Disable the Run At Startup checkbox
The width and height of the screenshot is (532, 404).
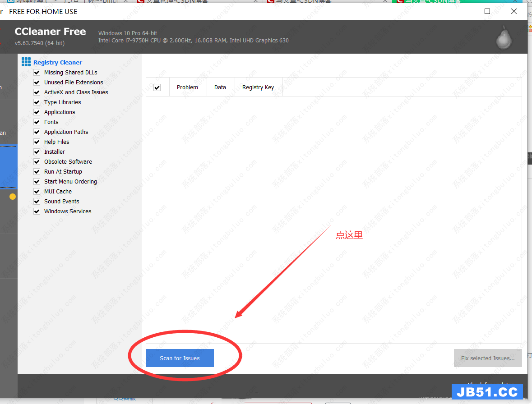pyautogui.click(x=37, y=172)
